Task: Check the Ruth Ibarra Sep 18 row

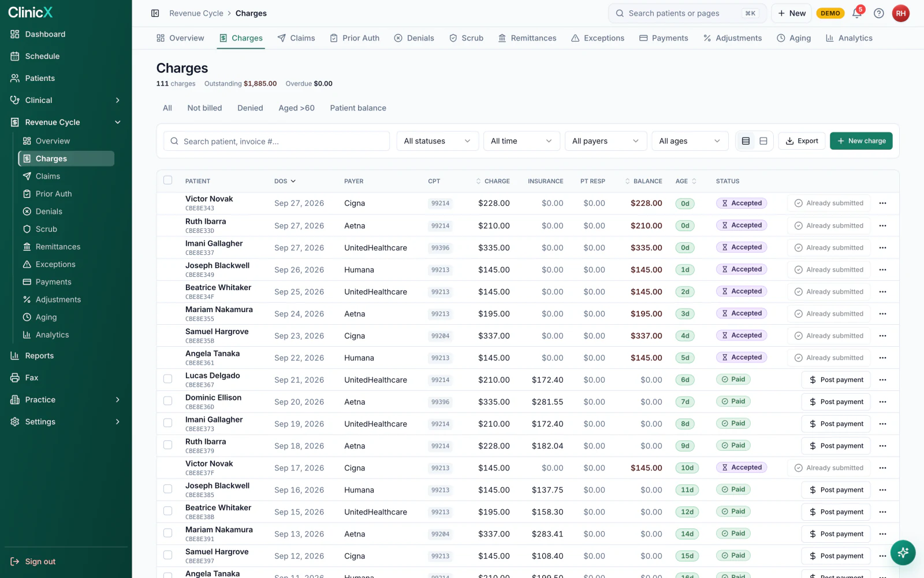Action: (x=167, y=445)
